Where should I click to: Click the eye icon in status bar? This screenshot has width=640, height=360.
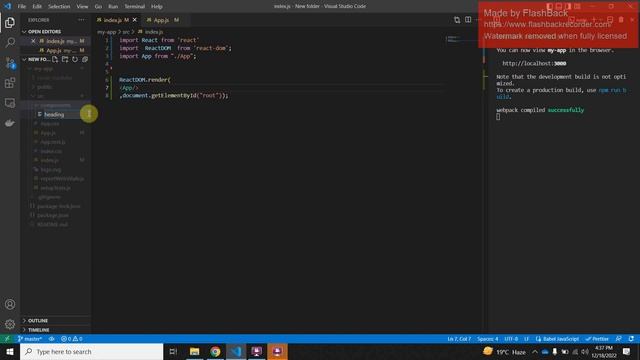click(x=51, y=339)
